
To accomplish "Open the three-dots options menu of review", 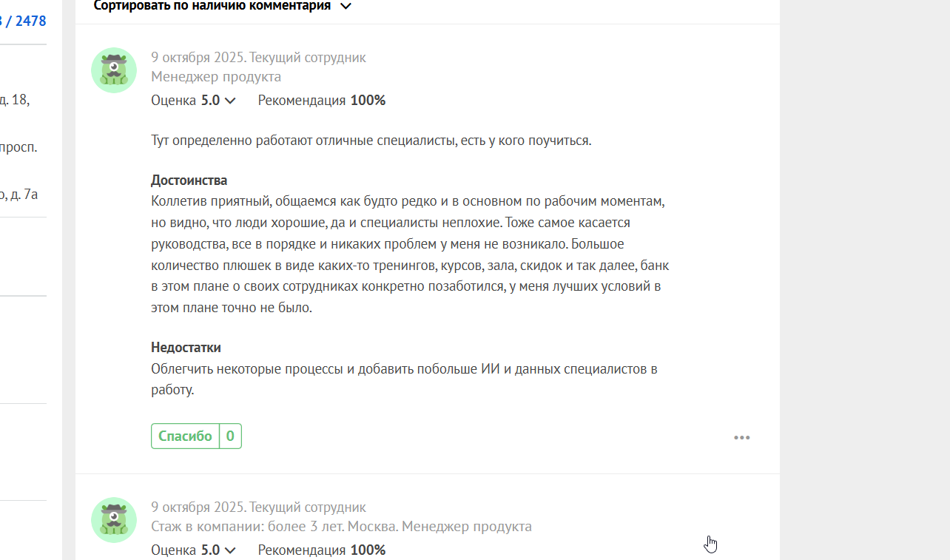I will pyautogui.click(x=741, y=437).
